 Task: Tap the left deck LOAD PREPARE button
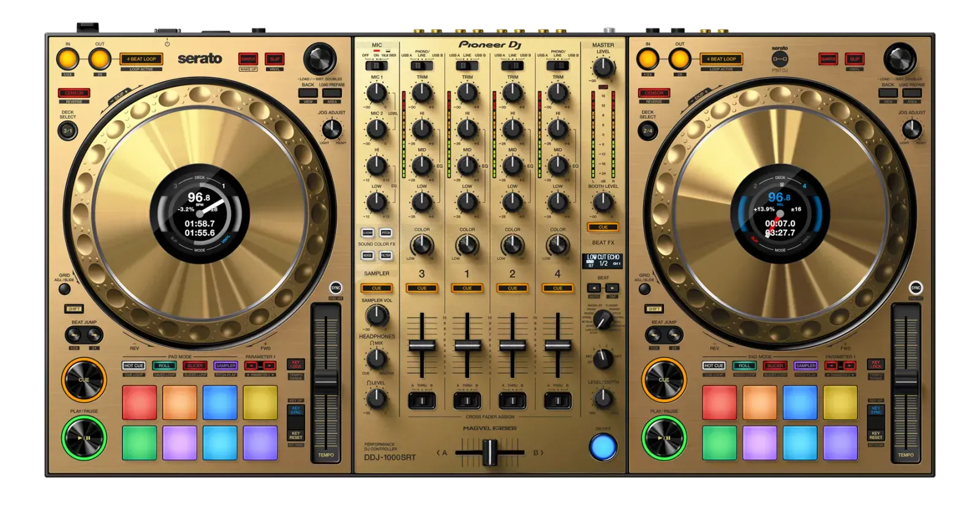(x=332, y=93)
